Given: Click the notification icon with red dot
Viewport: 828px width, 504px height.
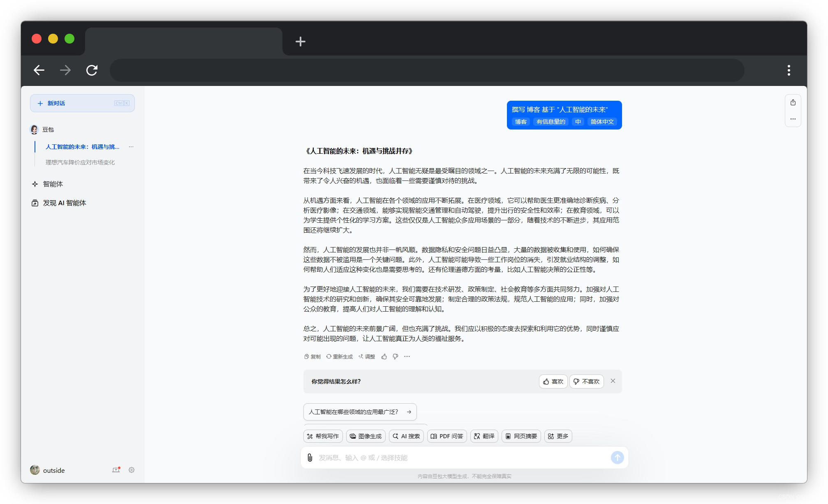Looking at the screenshot, I should pyautogui.click(x=116, y=470).
